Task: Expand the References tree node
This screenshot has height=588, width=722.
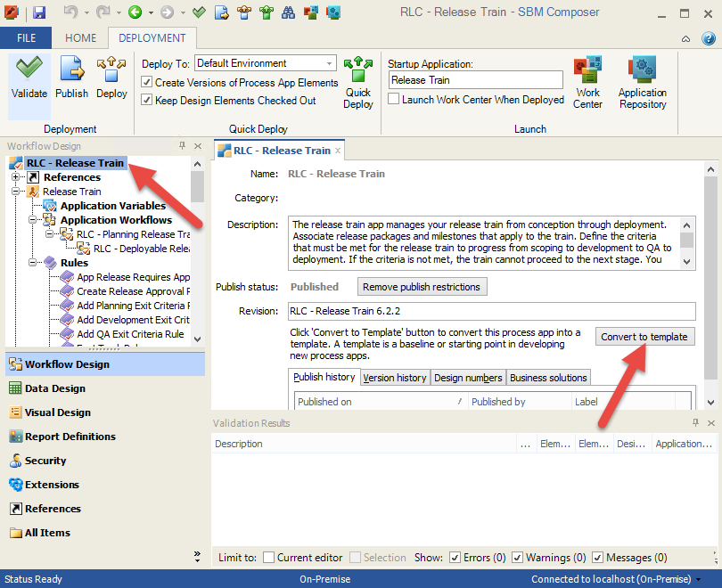Action: coord(16,177)
